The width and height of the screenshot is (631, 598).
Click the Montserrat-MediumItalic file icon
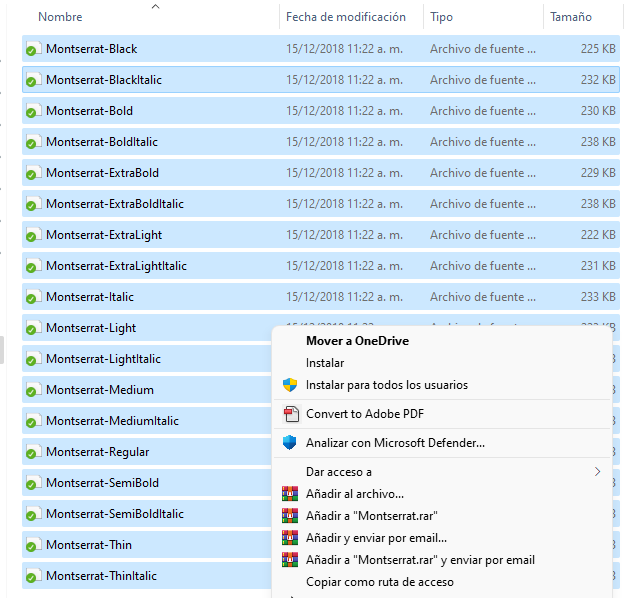coord(33,421)
